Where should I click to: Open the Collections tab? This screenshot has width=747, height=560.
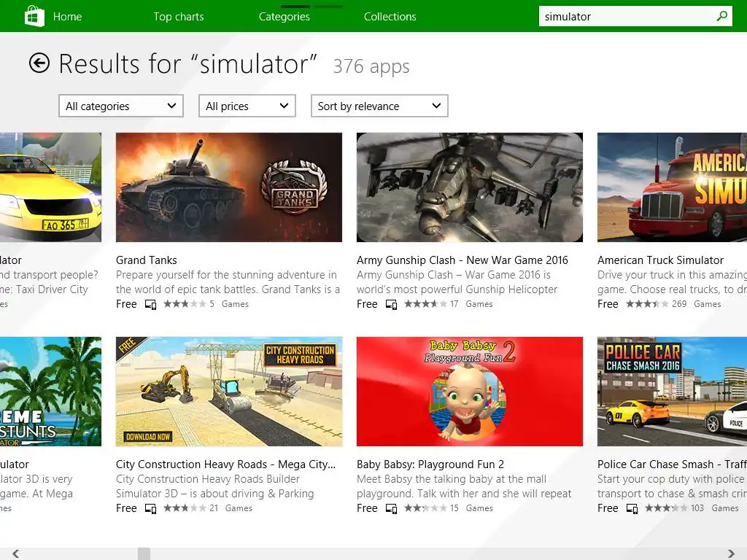pos(390,17)
